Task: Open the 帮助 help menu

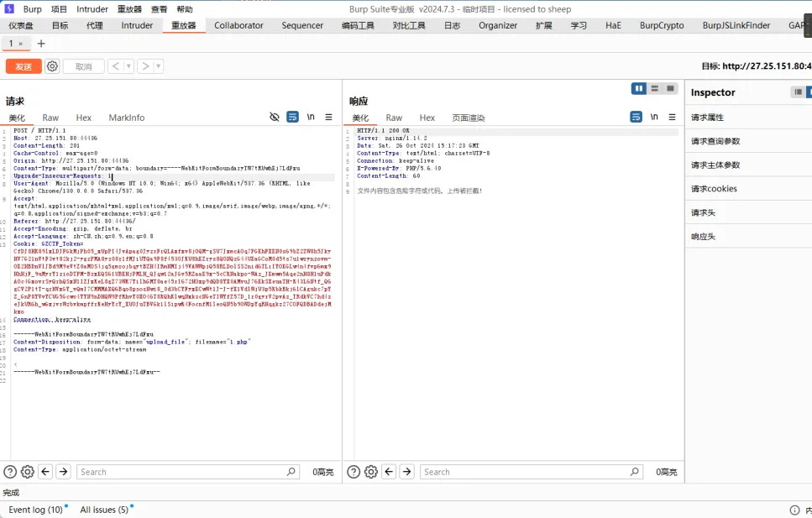Action: click(185, 9)
